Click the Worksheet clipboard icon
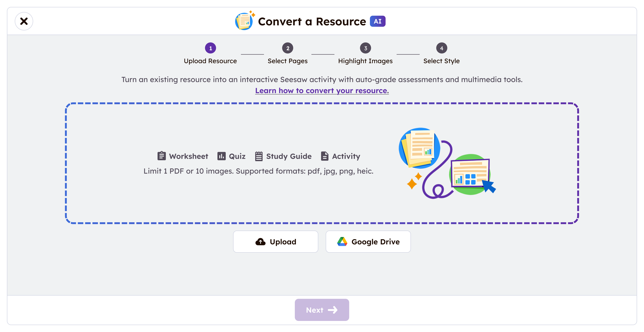Viewport: 644px width, 332px height. coord(162,156)
